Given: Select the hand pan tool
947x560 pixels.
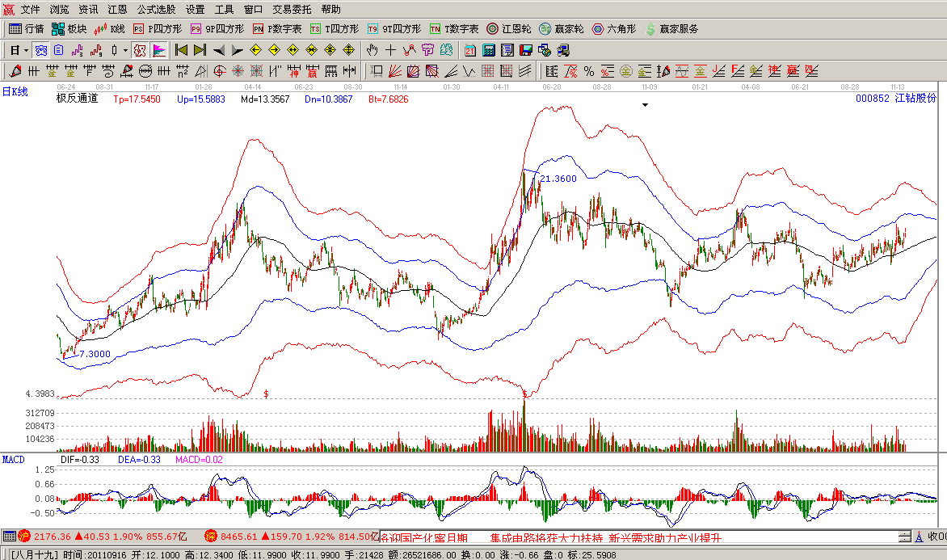Looking at the screenshot, I should 373,50.
